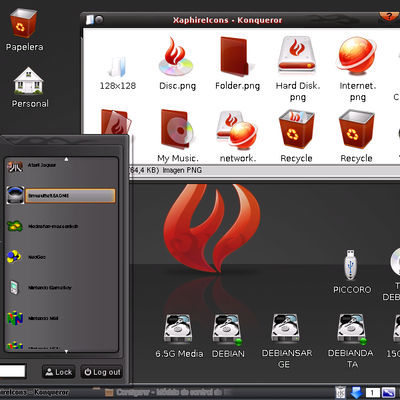400x400 pixels.
Task: Select the My Music file icon
Action: point(177,129)
